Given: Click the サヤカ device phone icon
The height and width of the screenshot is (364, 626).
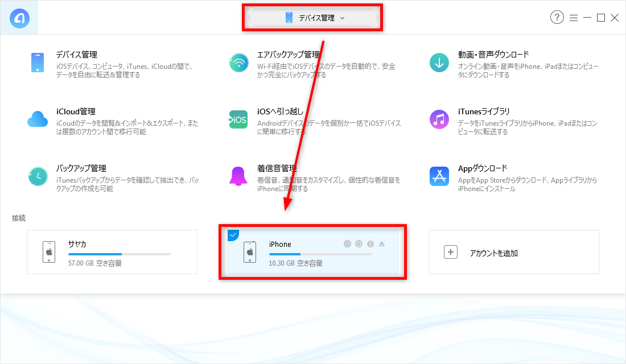Looking at the screenshot, I should [x=49, y=252].
